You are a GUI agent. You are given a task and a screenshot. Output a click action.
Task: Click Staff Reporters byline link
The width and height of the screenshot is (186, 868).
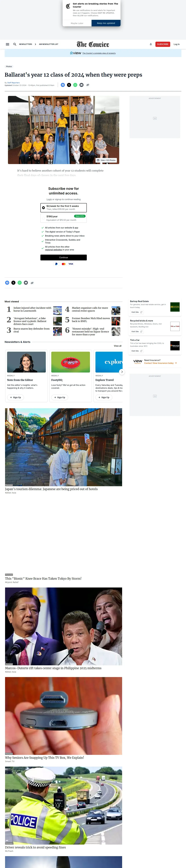point(13,83)
